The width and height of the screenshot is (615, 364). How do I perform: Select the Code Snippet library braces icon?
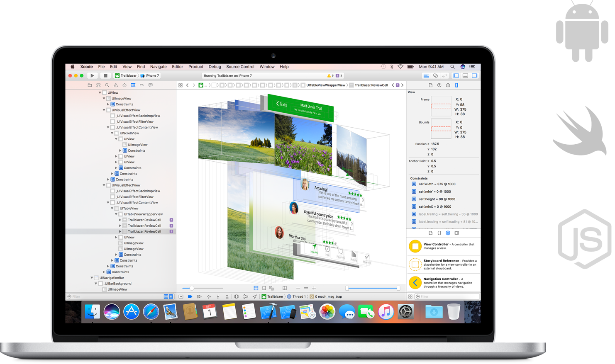[x=439, y=233]
